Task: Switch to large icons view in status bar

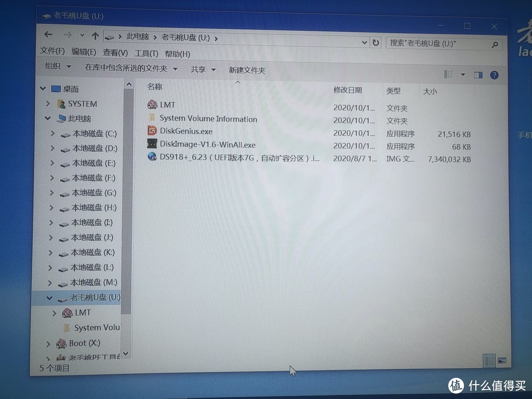Action: 502,361
